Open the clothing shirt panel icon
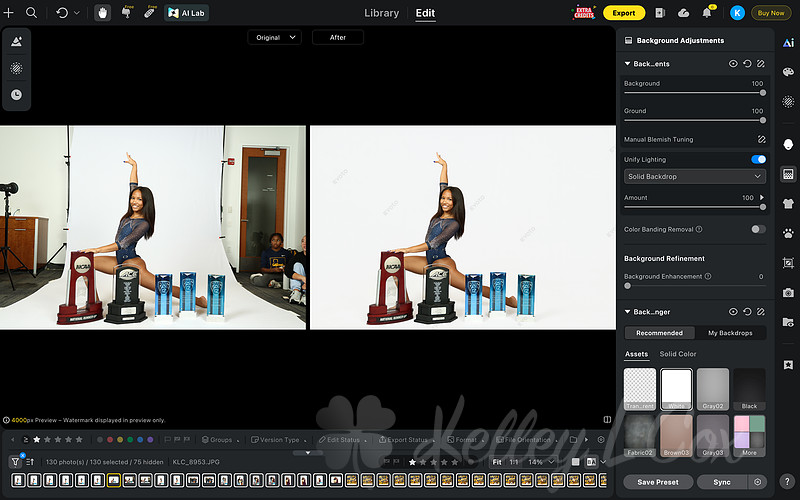This screenshot has height=500, width=800. coord(788,204)
